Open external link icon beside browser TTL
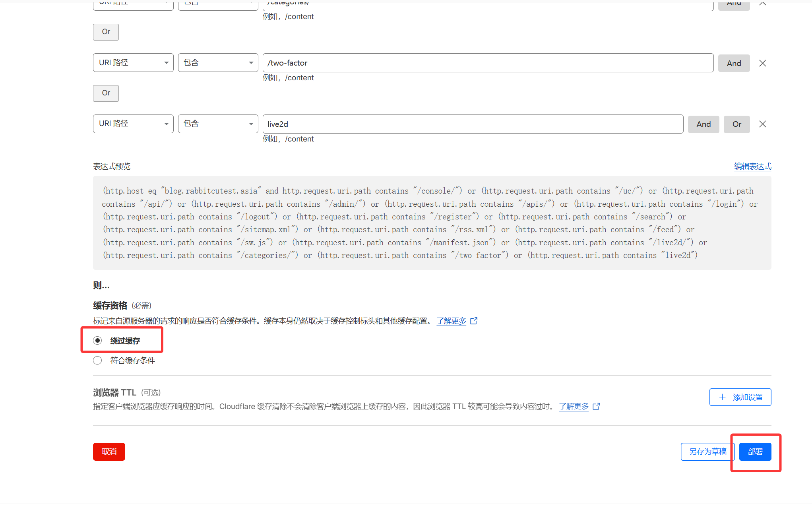The width and height of the screenshot is (812, 510). coord(596,406)
